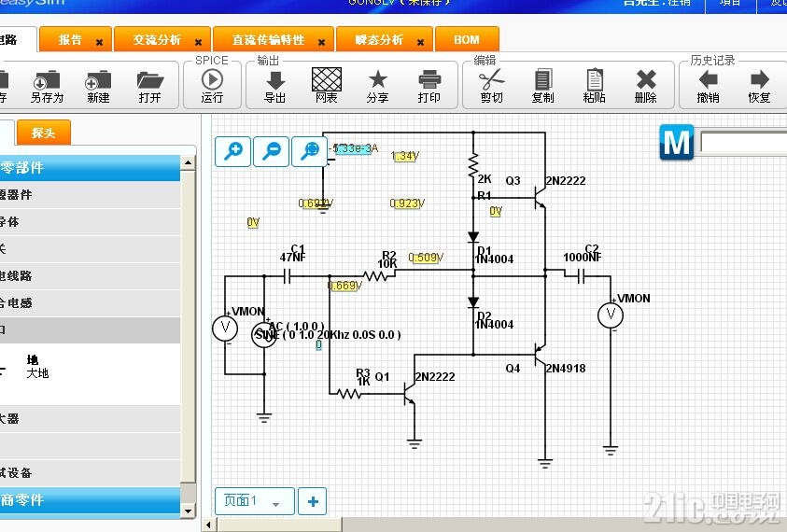This screenshot has width=787, height=532.
Task: Select the Q1 2N2222 transistor
Action: [409, 394]
